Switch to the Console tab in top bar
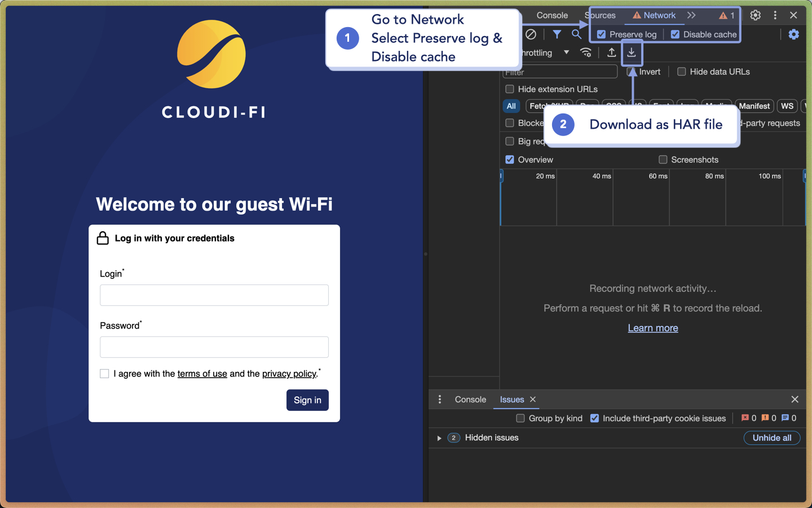 tap(552, 15)
